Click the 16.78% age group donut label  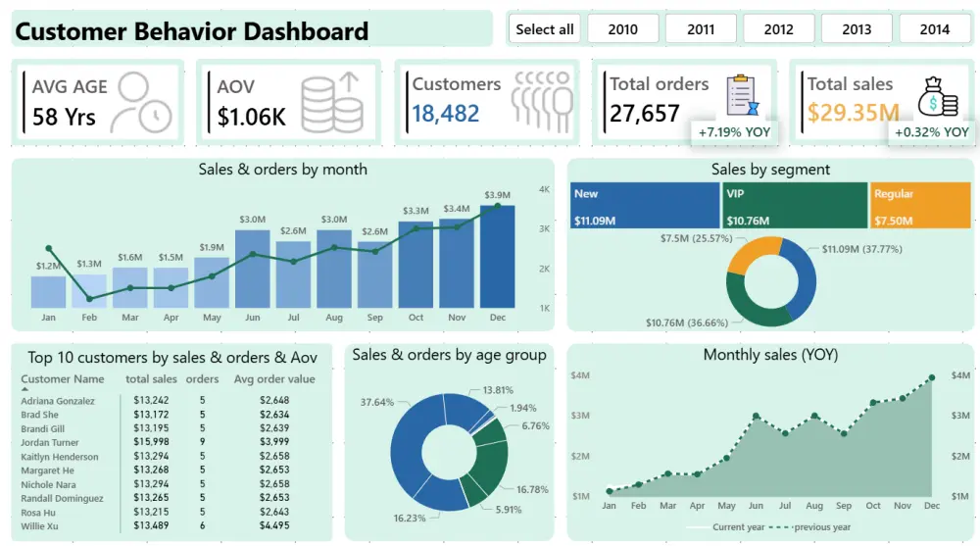tap(532, 489)
